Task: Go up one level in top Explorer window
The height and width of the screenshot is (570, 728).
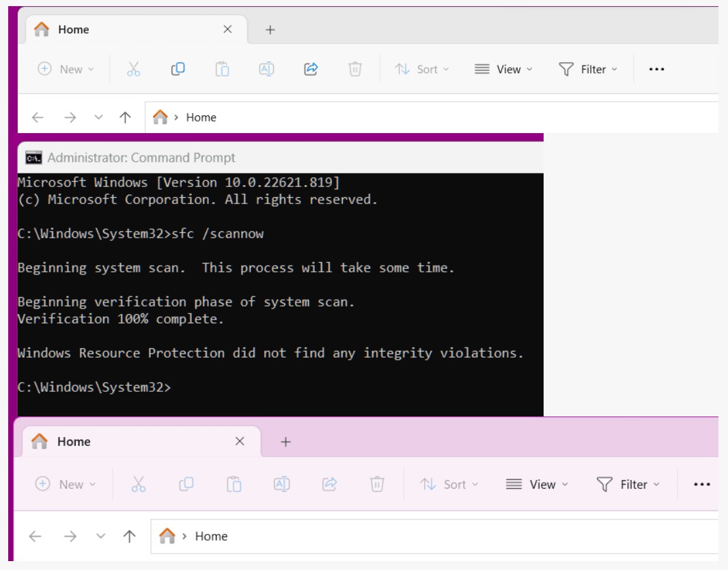Action: pyautogui.click(x=125, y=117)
